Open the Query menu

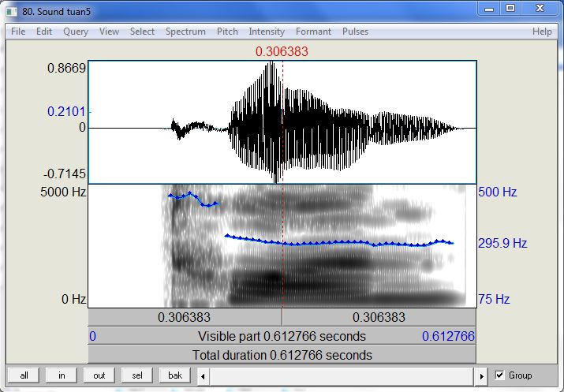click(x=76, y=32)
